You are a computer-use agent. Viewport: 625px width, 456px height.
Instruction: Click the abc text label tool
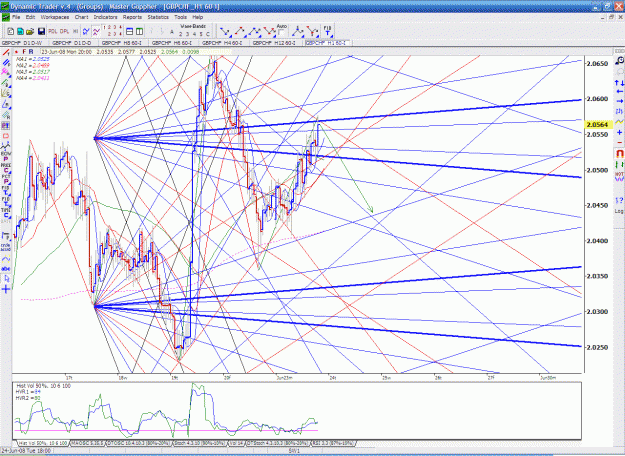[x=6, y=269]
